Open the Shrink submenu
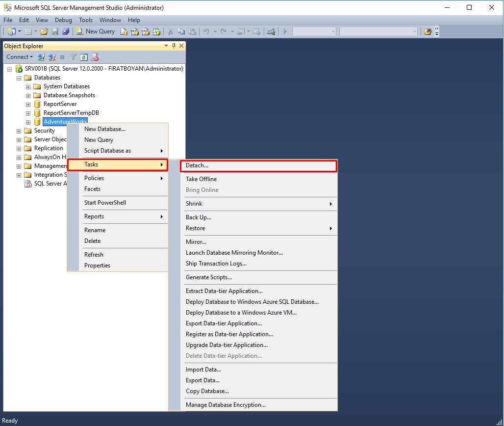The image size is (504, 426). 259,204
